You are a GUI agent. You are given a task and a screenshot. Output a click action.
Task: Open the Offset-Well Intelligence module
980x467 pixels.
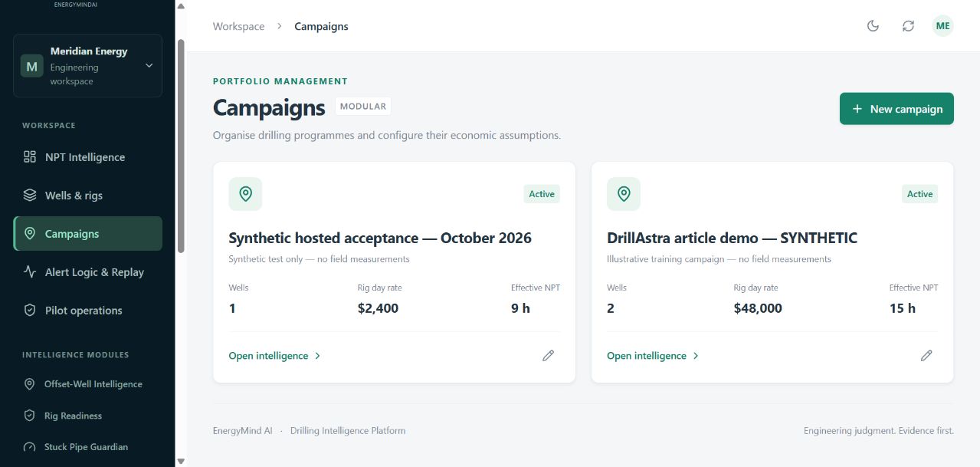point(87,384)
